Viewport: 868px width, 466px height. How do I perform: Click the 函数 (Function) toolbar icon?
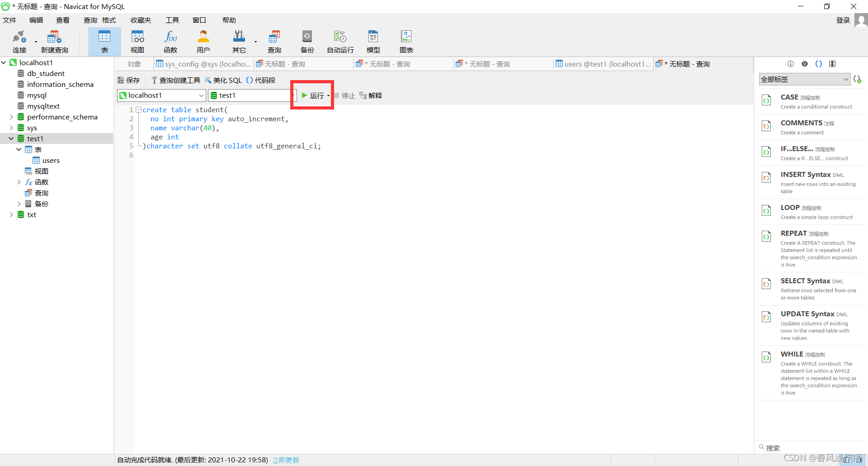pos(170,42)
